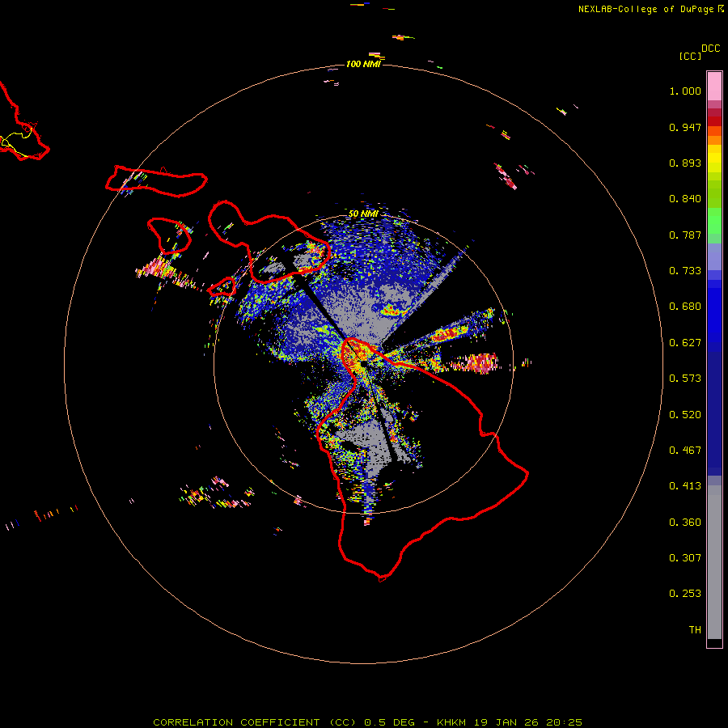Click the 0.413 legend value
The image size is (728, 728).
point(685,486)
